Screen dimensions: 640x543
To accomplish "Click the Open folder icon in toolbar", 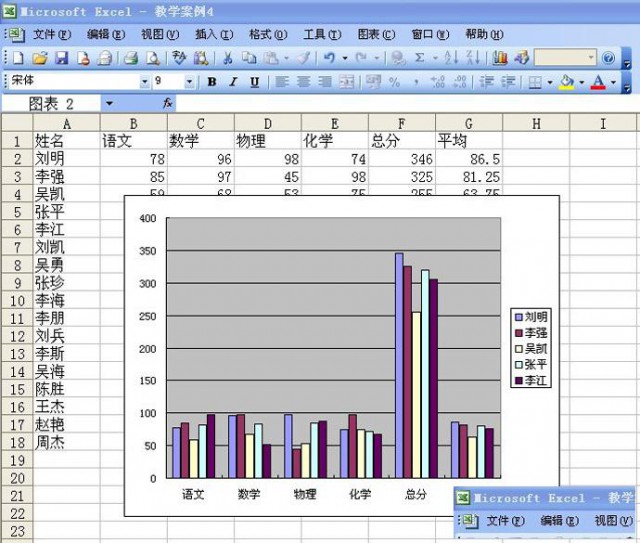I will 39,58.
